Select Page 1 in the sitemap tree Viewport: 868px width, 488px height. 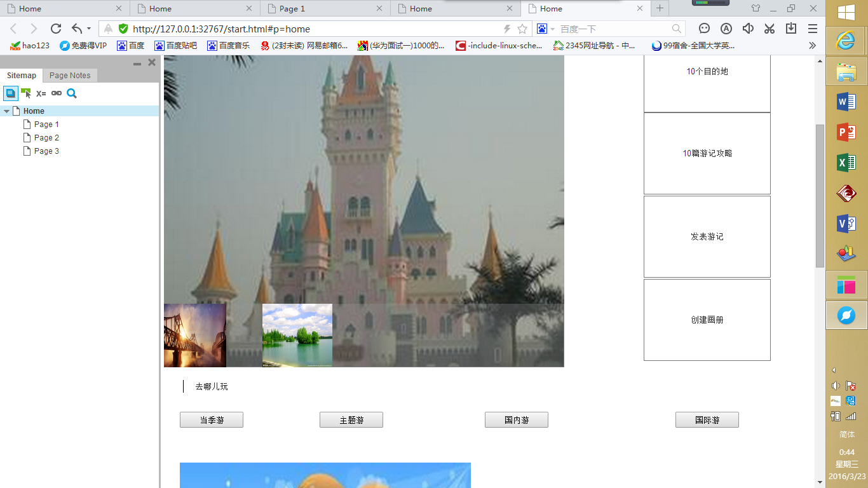46,125
